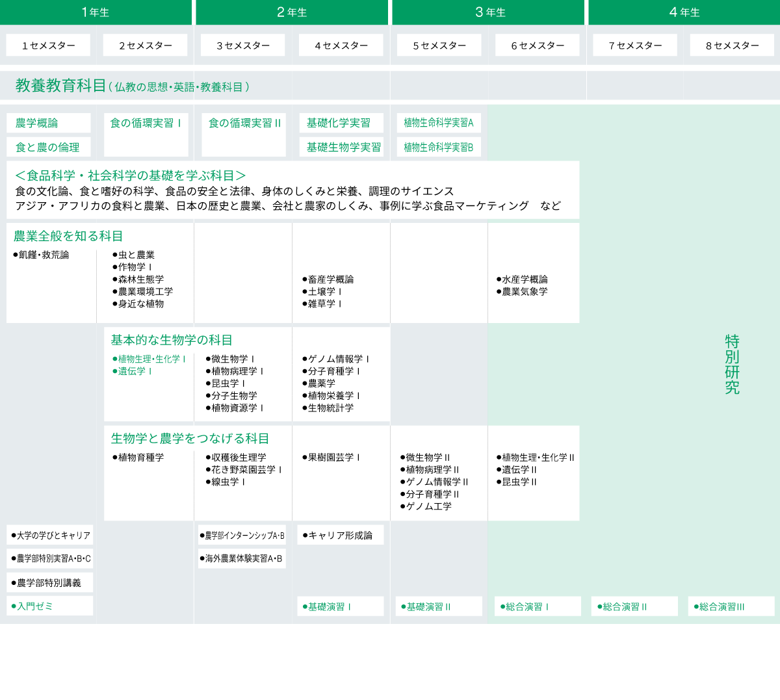
Task: Select the 2セメスター box
Action: tap(146, 45)
